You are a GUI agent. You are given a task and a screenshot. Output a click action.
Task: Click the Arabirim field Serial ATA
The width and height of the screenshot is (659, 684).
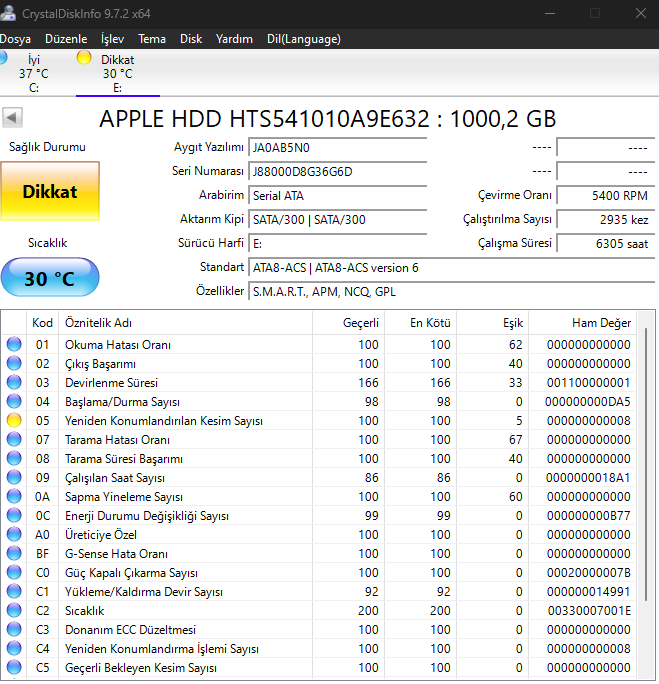point(337,195)
